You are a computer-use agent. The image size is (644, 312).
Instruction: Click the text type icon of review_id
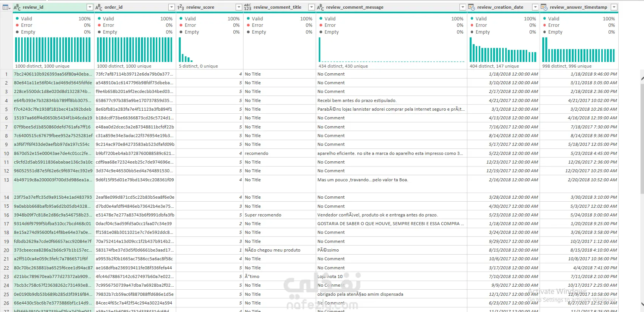pyautogui.click(x=17, y=7)
